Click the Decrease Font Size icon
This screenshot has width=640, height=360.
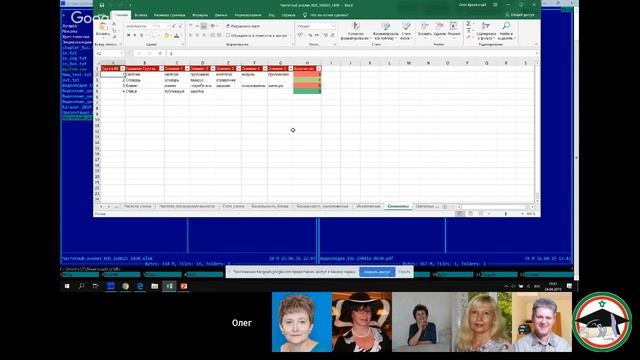point(180,26)
